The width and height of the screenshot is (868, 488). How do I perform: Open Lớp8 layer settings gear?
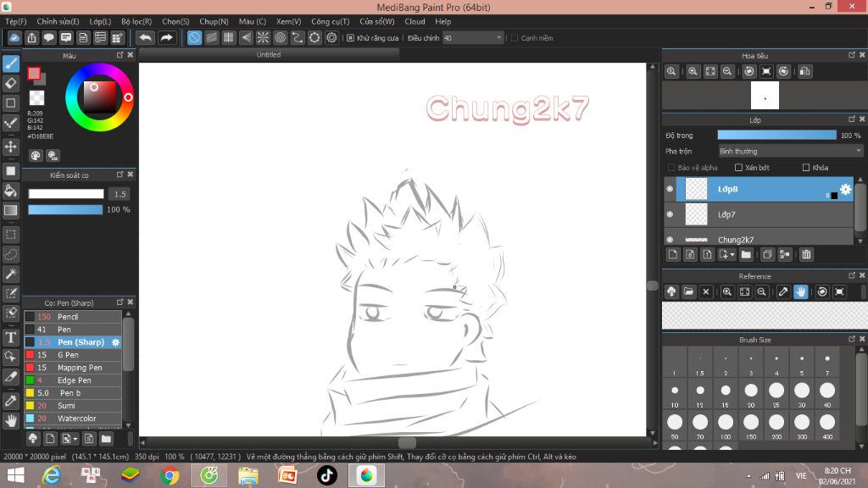(845, 189)
